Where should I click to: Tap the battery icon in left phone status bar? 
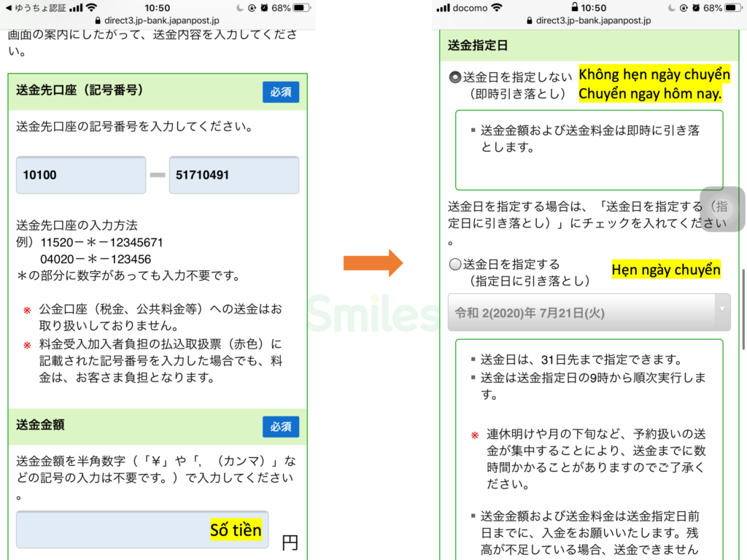301,8
